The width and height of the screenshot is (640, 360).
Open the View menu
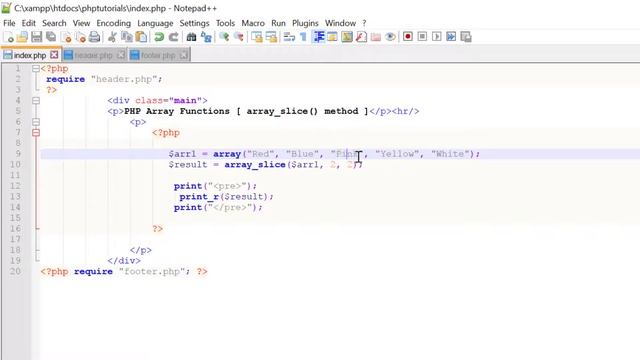click(81, 23)
